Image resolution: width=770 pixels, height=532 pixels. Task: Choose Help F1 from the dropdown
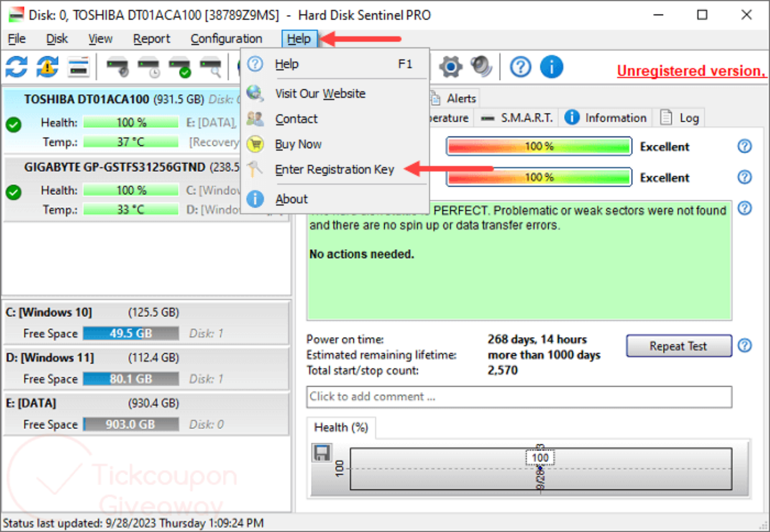(x=335, y=64)
